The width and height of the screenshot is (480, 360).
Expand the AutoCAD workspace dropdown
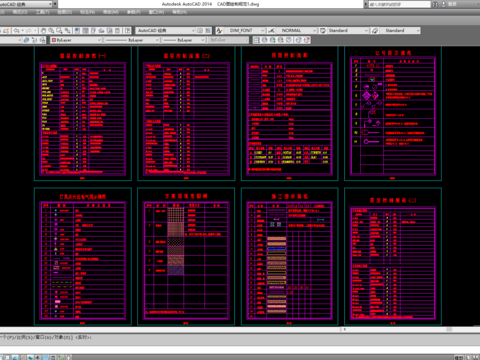(x=166, y=31)
